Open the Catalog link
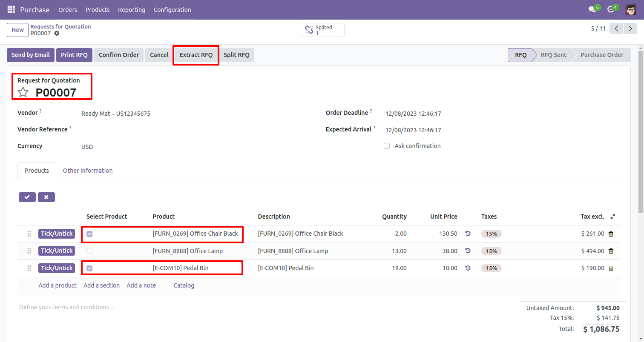644x342 pixels. coord(184,285)
